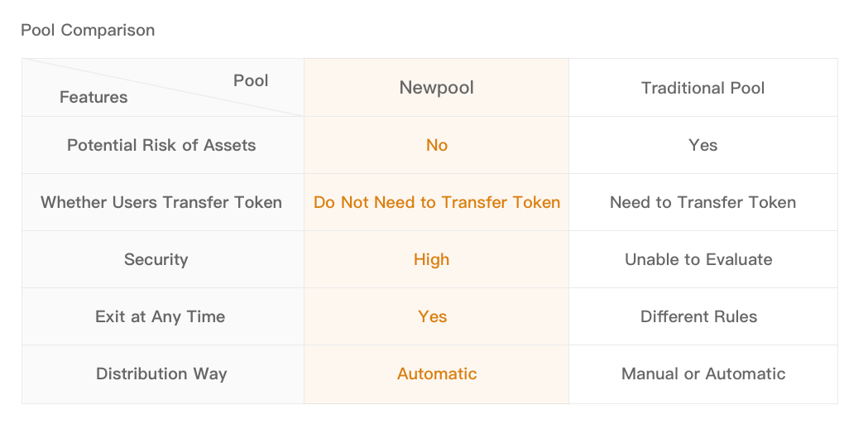Select the Whether Users Transfer Token label

(x=161, y=202)
